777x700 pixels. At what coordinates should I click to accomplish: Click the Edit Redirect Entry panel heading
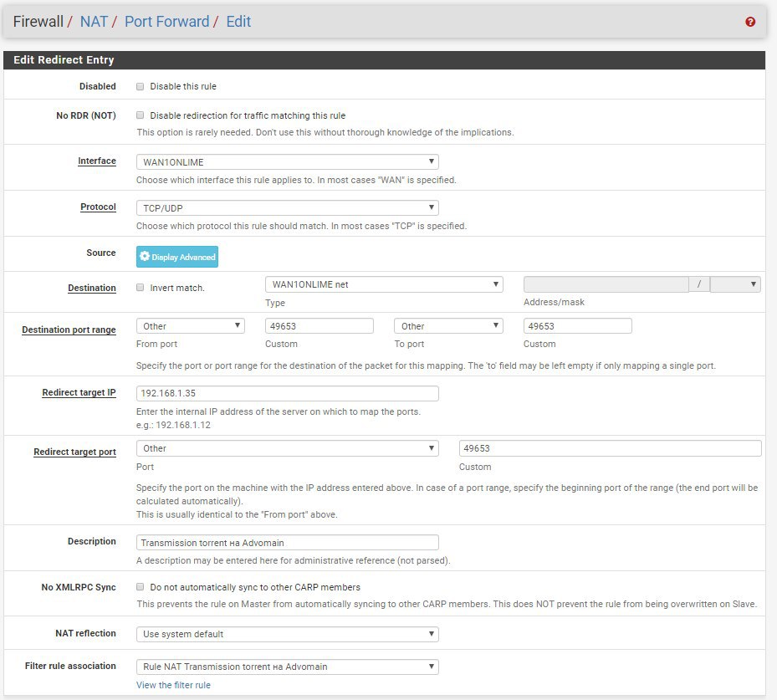[x=64, y=60]
